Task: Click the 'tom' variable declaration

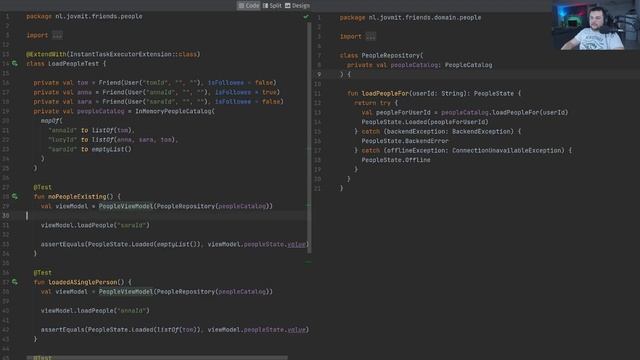Action: tap(82, 82)
